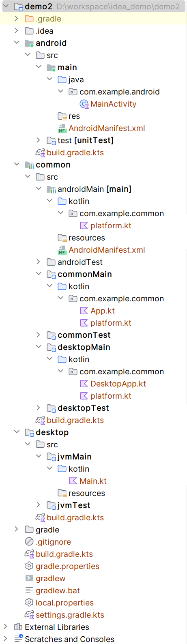
Task: Select Main.kt in jvmMain
Action: click(93, 481)
